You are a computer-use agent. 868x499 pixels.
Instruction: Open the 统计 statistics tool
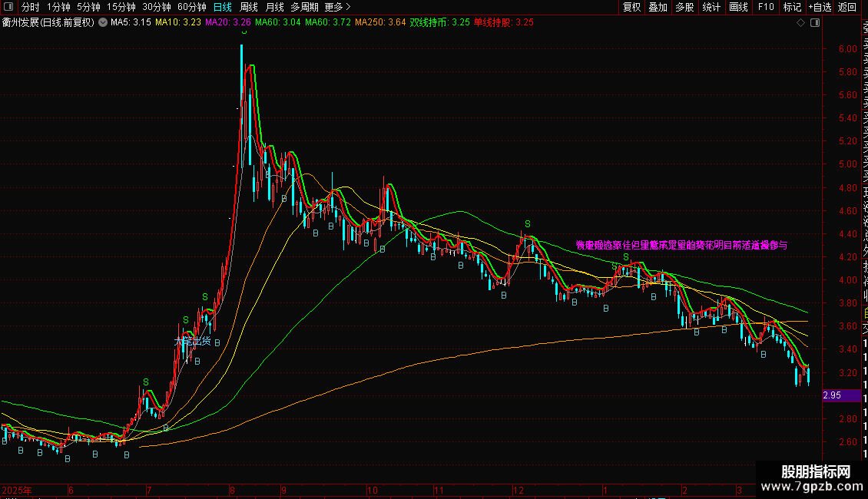(711, 7)
